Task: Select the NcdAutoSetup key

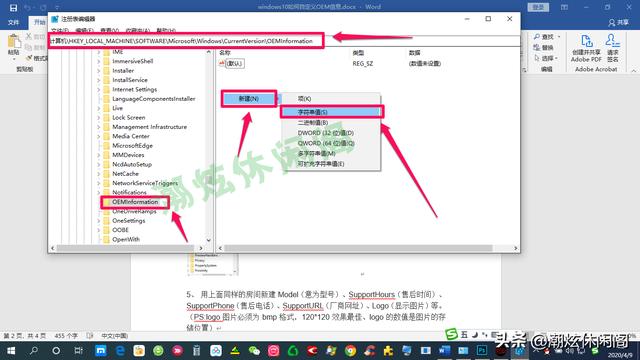Action: [132, 164]
